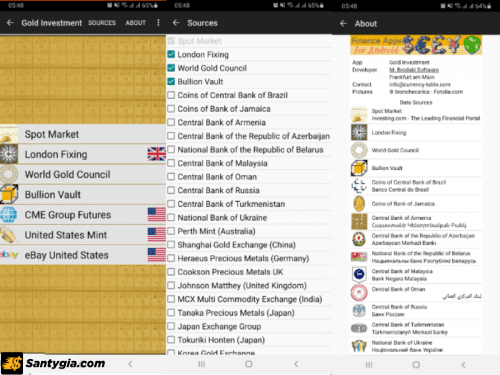The height and width of the screenshot is (375, 500).
Task: Open the SOURCES menu item
Action: click(102, 23)
